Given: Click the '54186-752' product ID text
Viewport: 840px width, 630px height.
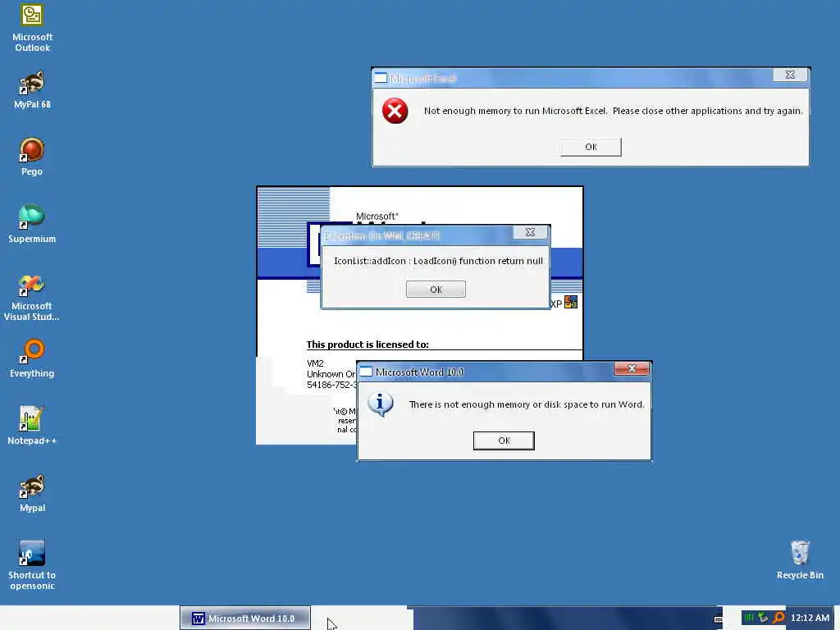Looking at the screenshot, I should [x=331, y=385].
